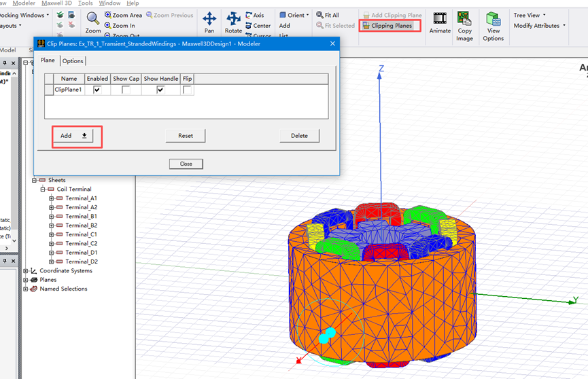Pin the upper left docked panel

5,63
